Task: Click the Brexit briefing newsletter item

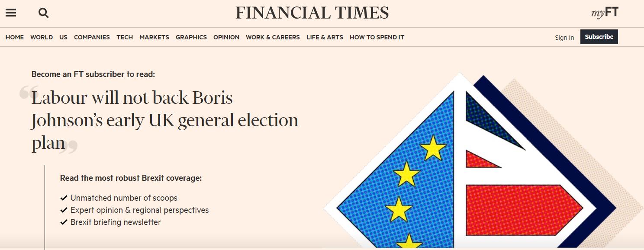Action: 116,222
